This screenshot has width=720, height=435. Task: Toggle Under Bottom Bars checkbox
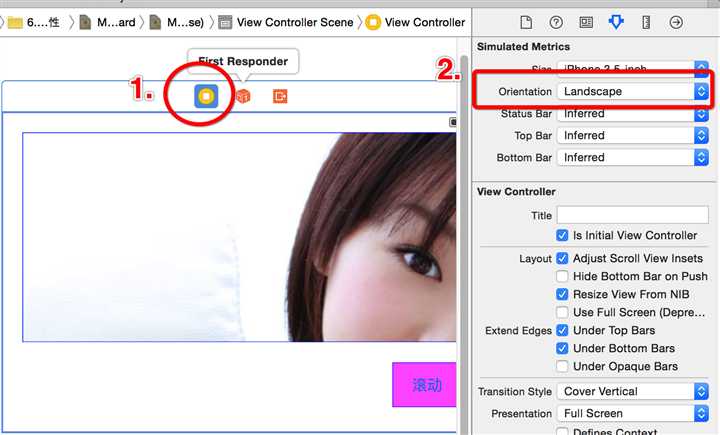tap(562, 348)
